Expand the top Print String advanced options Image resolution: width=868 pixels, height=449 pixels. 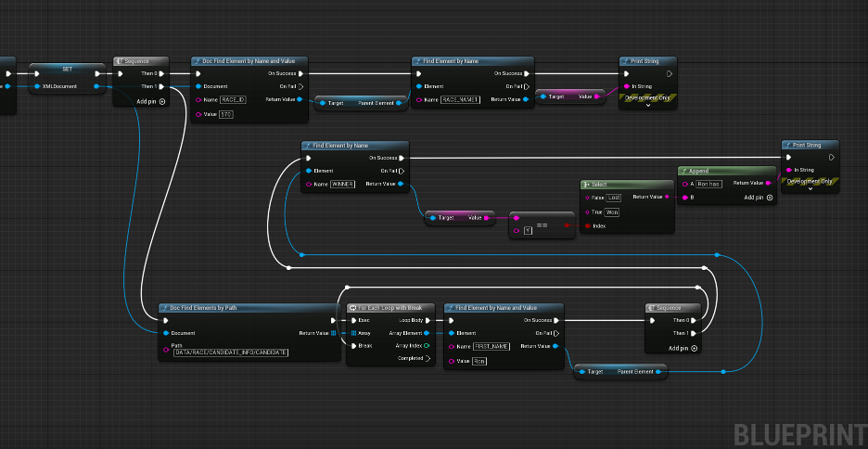coord(647,105)
